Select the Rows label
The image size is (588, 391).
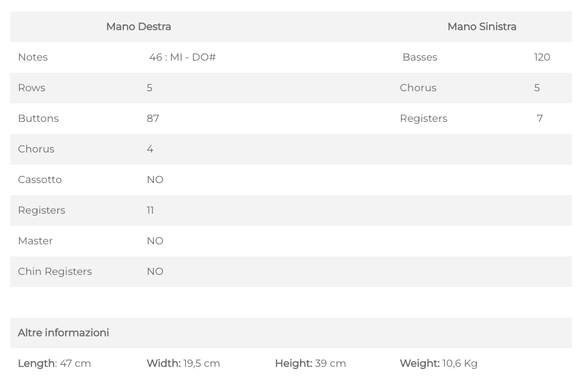(x=32, y=88)
